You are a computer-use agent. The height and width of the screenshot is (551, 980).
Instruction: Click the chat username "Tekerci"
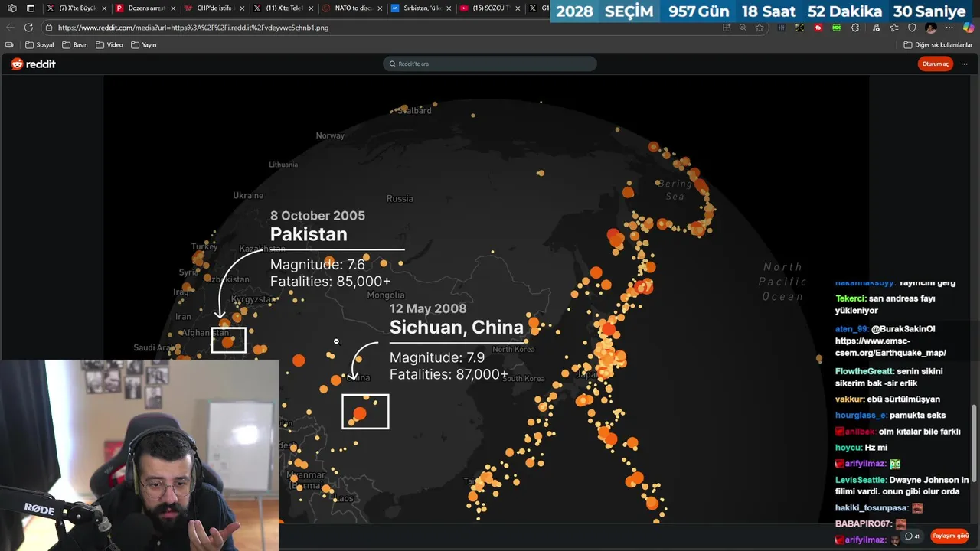click(850, 298)
